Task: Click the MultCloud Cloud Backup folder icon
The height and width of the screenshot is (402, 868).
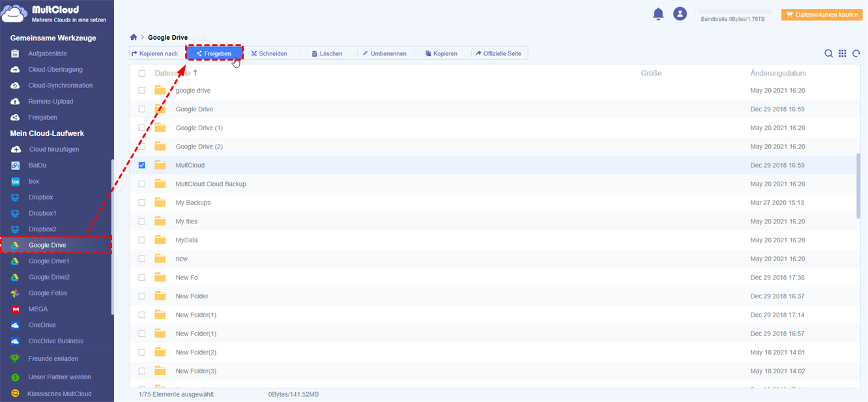Action: (x=160, y=184)
